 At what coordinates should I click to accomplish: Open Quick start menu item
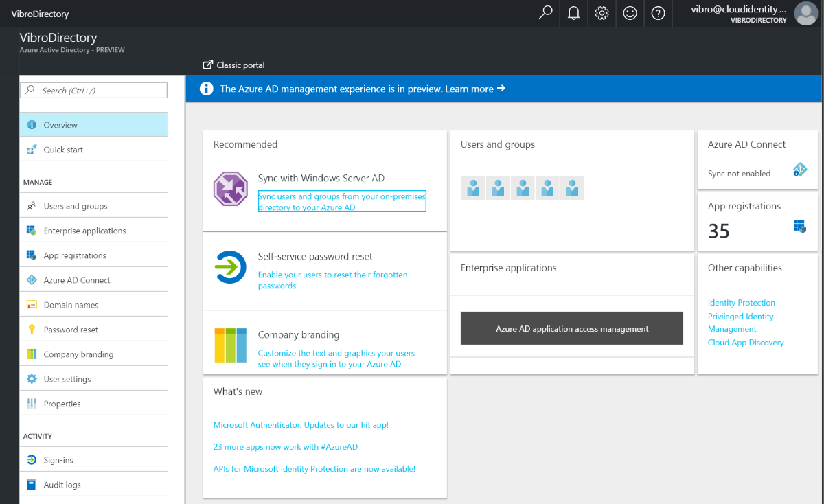(x=93, y=150)
